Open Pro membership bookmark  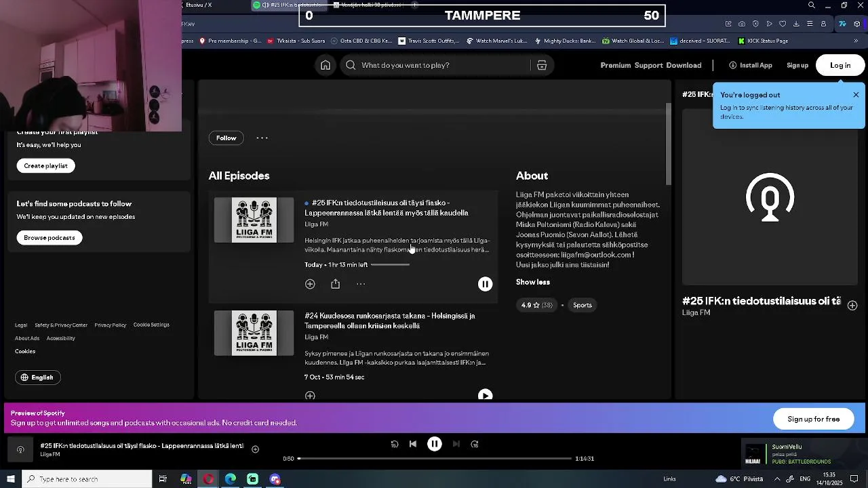(x=231, y=41)
